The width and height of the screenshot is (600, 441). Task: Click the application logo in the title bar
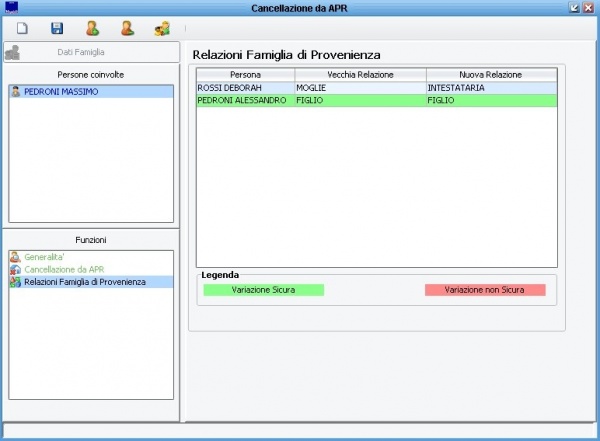[11, 7]
